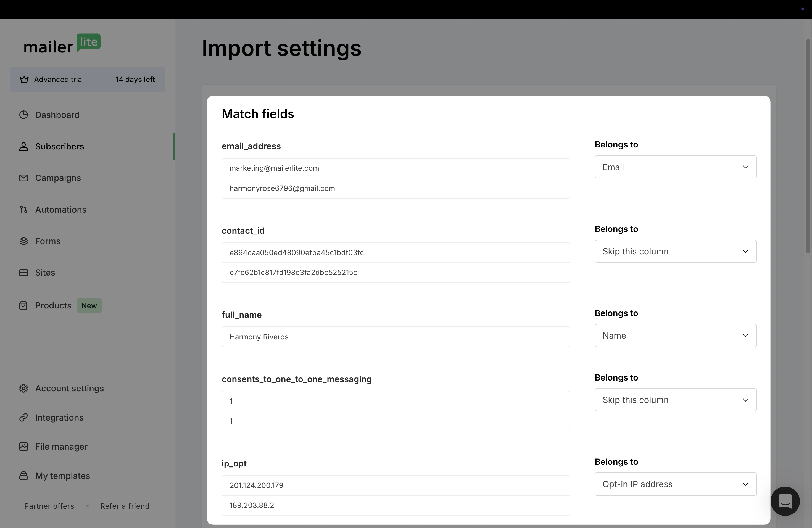Screen dimensions: 812x528
Task: Click the Partner offers link
Action: point(49,506)
